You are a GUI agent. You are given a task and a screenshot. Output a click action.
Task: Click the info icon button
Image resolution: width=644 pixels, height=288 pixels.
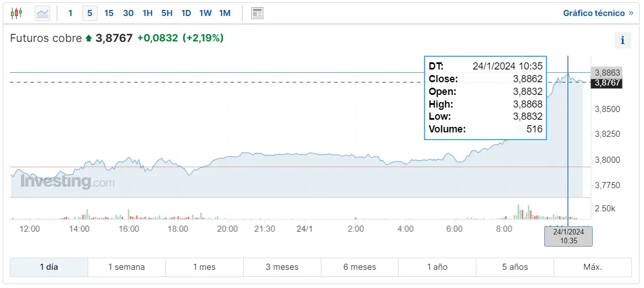coord(622,40)
